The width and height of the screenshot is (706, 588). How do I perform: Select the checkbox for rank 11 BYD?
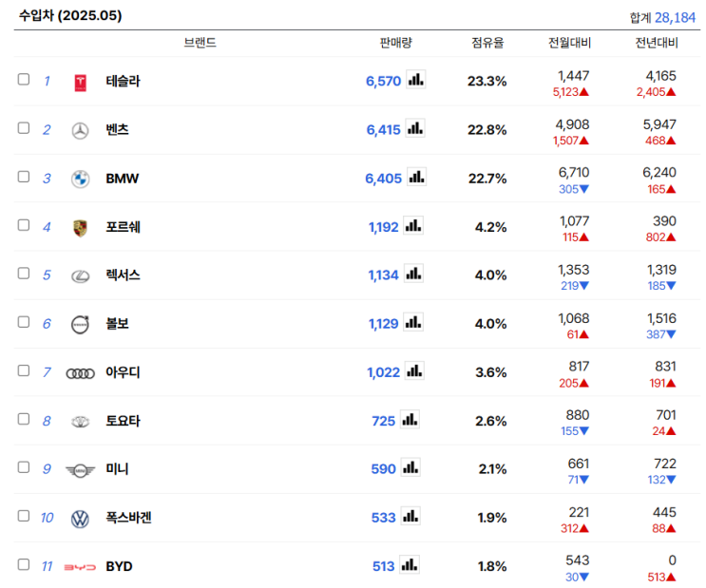coord(24,564)
